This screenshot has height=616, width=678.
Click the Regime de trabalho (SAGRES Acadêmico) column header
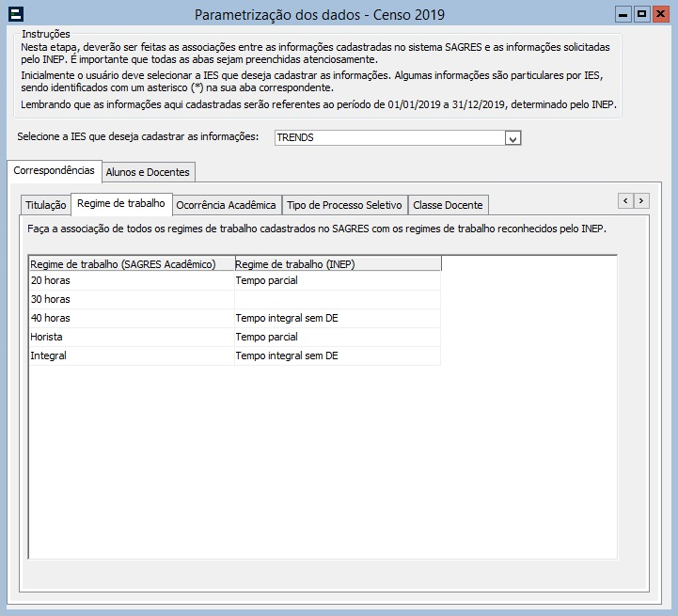click(x=132, y=264)
